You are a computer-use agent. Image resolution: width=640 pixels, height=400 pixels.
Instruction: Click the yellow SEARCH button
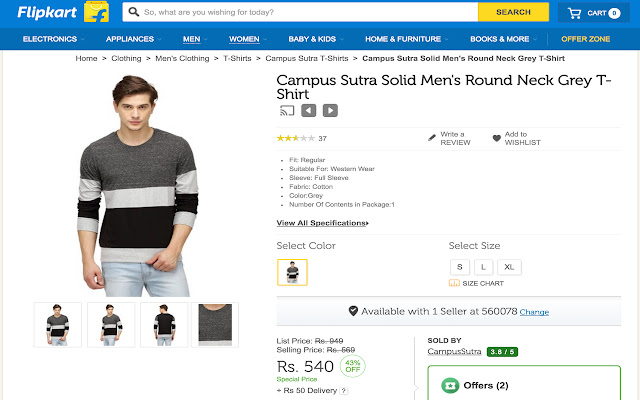click(513, 12)
